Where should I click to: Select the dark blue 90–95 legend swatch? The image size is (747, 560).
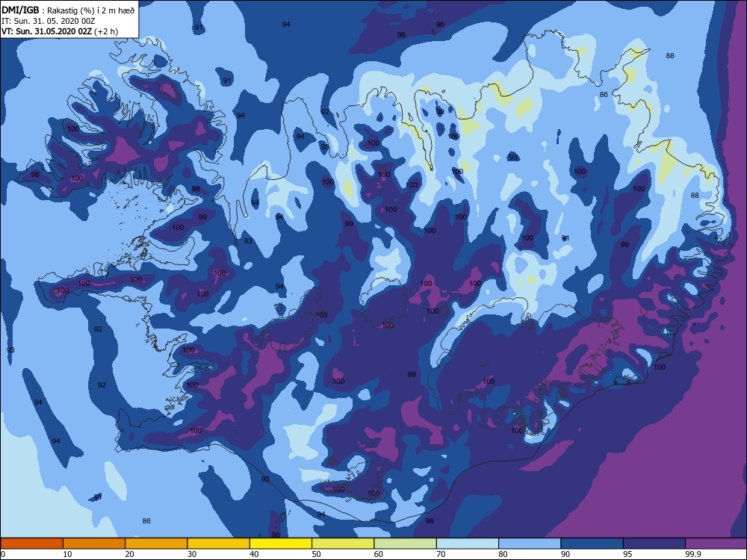(592, 544)
